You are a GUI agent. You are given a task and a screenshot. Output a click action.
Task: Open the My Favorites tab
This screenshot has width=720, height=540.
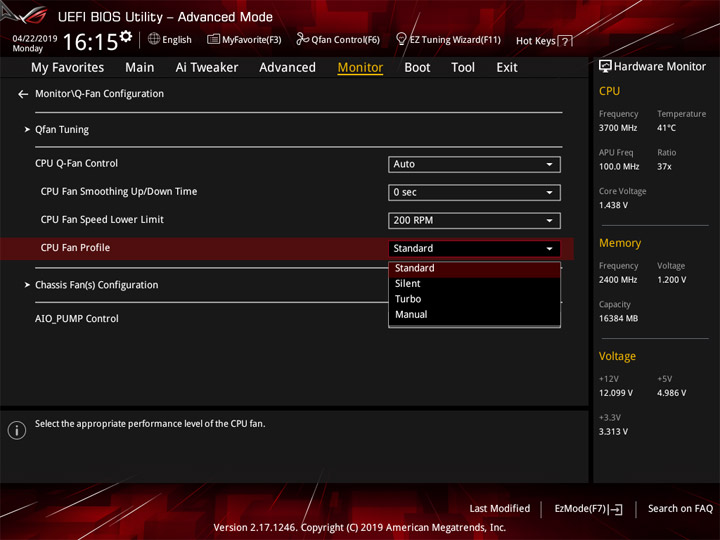[x=68, y=68]
